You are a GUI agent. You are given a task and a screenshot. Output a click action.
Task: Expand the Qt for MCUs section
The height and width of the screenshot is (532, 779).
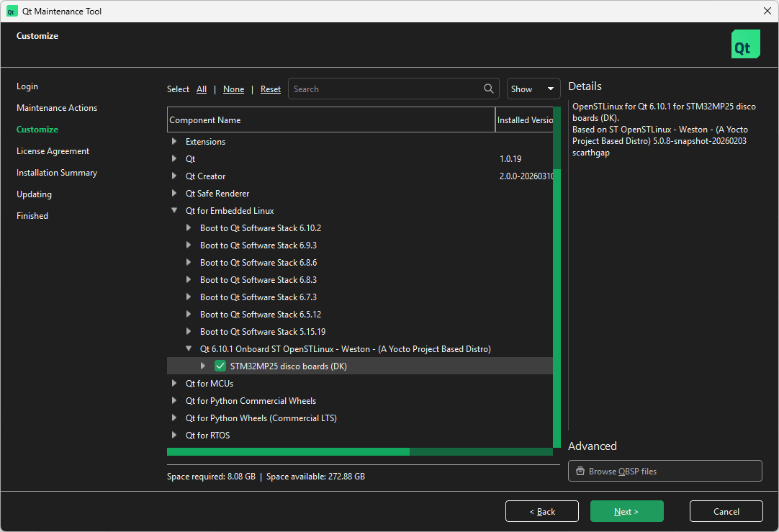click(x=174, y=383)
